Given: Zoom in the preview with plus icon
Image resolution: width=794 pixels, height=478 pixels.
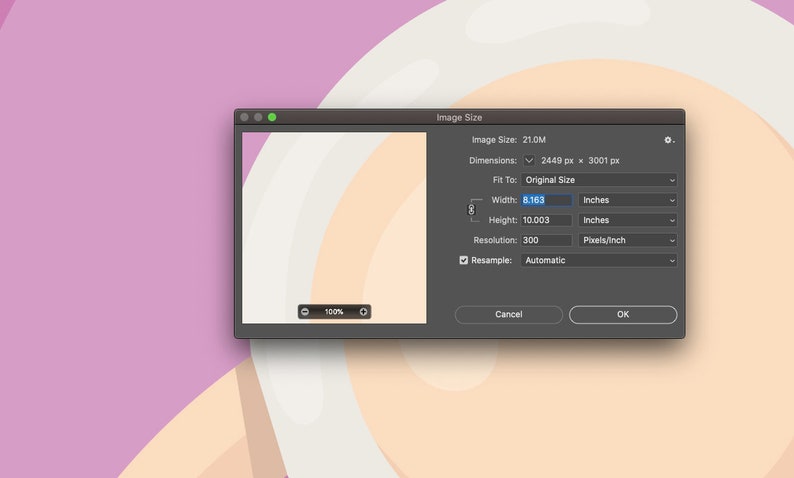Looking at the screenshot, I should point(363,311).
